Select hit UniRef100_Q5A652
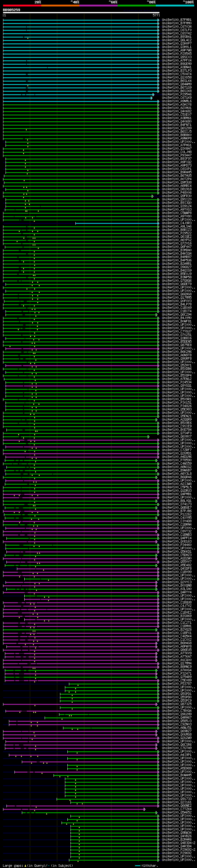 176,812
